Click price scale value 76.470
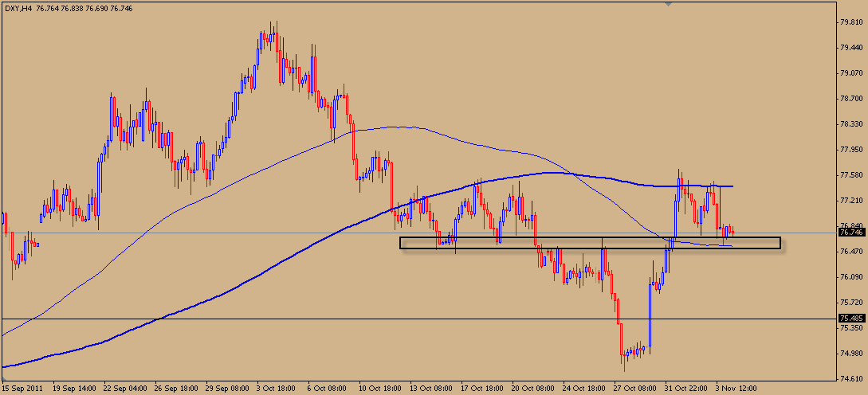The height and width of the screenshot is (395, 868). click(852, 251)
